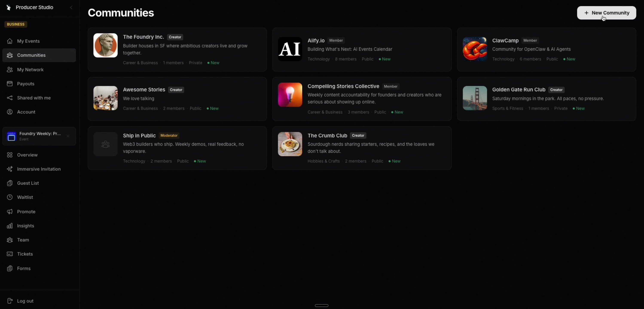Click the Communities people icon in sidebar
This screenshot has width=644, height=309.
10,55
